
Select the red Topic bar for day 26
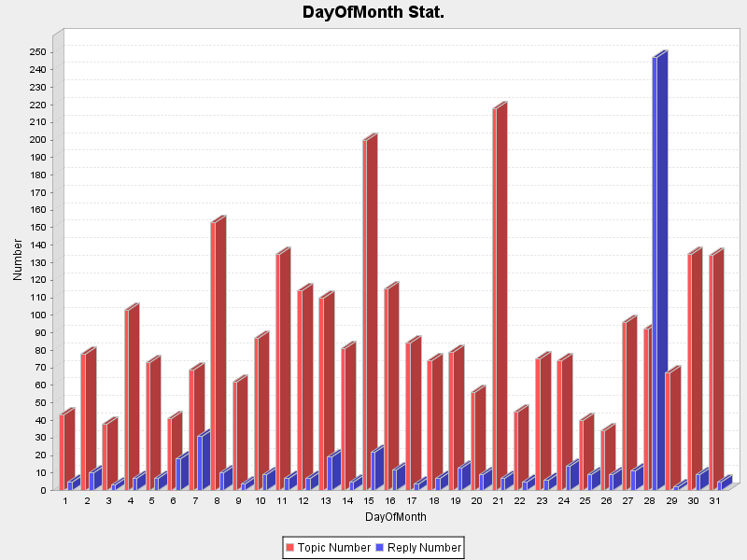(x=607, y=459)
